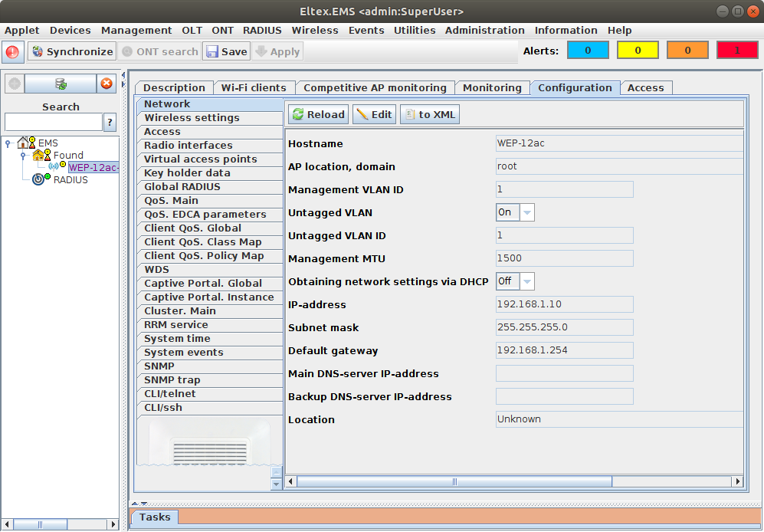764x532 pixels.
Task: Click the orange X button above Search
Action: coord(107,84)
